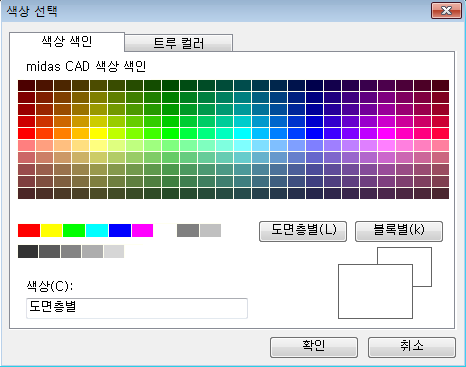The width and height of the screenshot is (466, 367).
Task: Select the bottom-right corner swatch of the index grid
Action: point(441,193)
